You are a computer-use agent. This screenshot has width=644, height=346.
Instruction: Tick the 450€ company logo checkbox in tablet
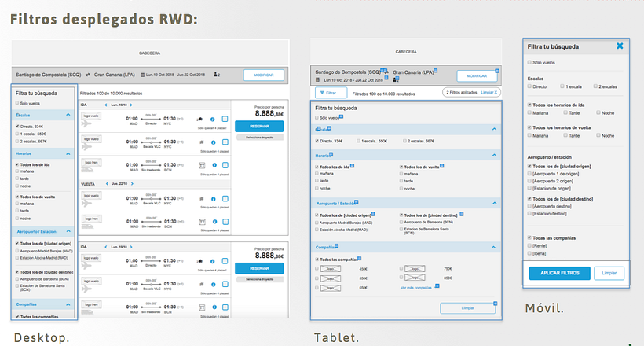pos(317,269)
